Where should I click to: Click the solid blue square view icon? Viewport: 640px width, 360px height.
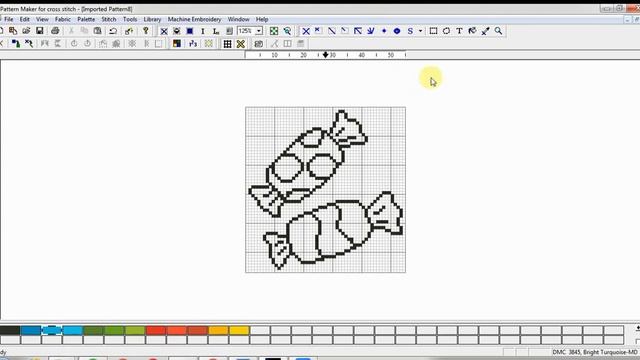[190, 31]
